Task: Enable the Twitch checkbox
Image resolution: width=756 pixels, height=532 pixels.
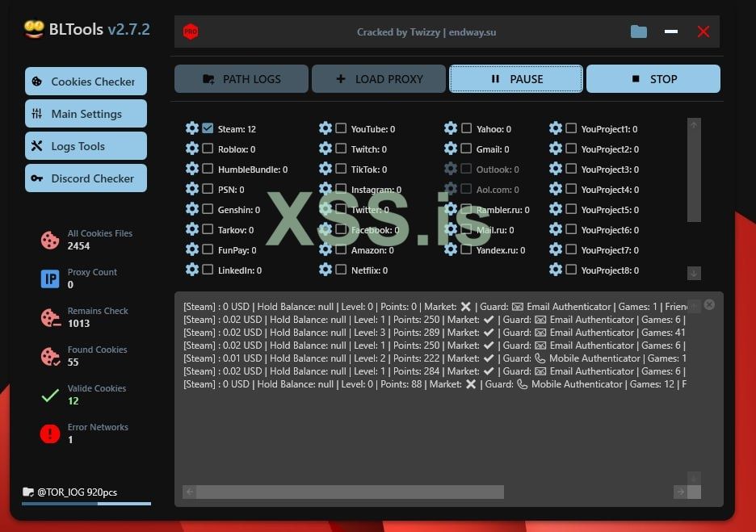Action: [341, 149]
